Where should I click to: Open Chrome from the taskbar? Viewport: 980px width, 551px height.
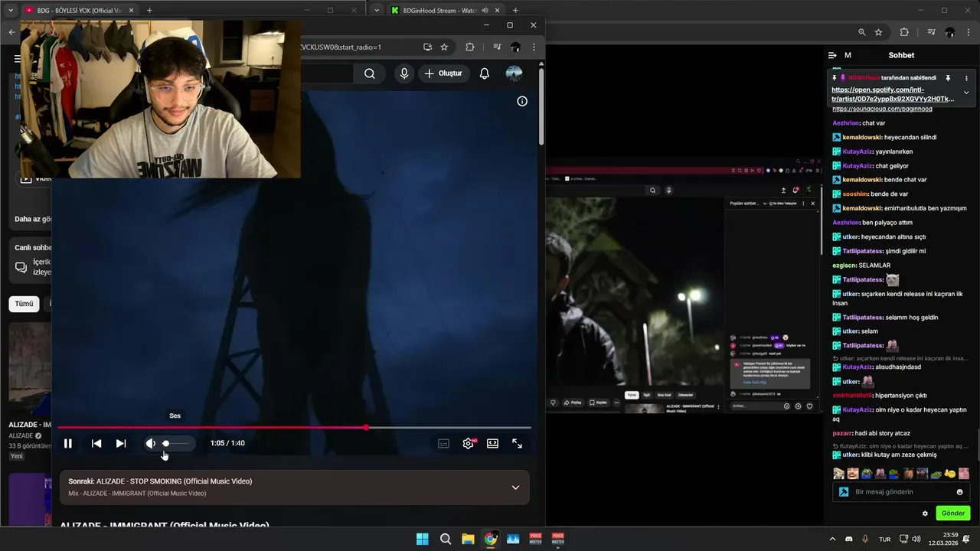coord(491,539)
